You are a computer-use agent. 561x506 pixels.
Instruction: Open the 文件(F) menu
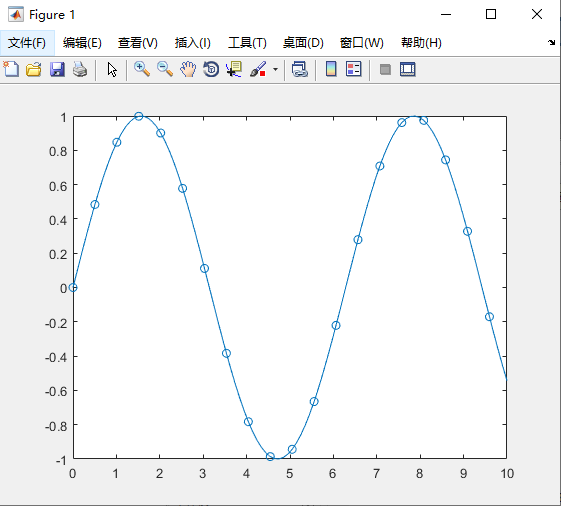(27, 43)
